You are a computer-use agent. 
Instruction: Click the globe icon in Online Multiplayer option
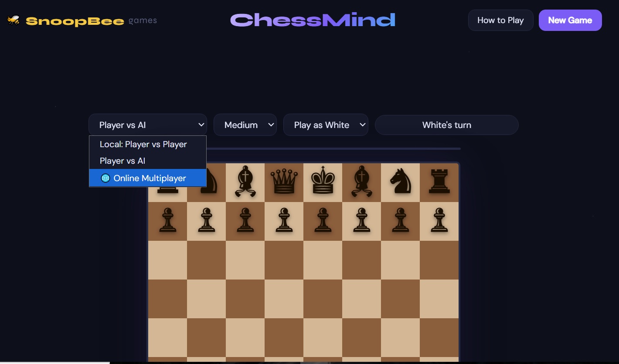click(105, 178)
